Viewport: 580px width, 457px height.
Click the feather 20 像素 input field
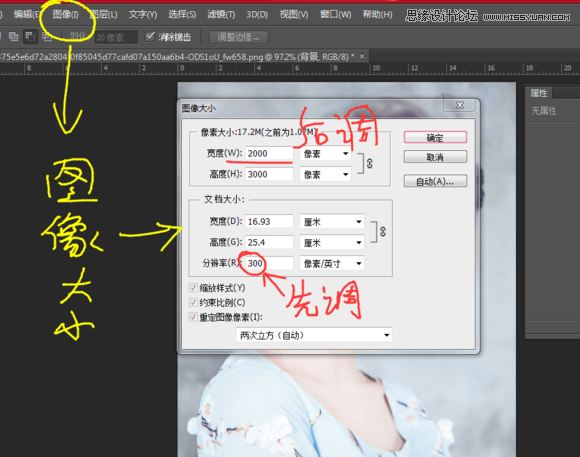click(116, 37)
